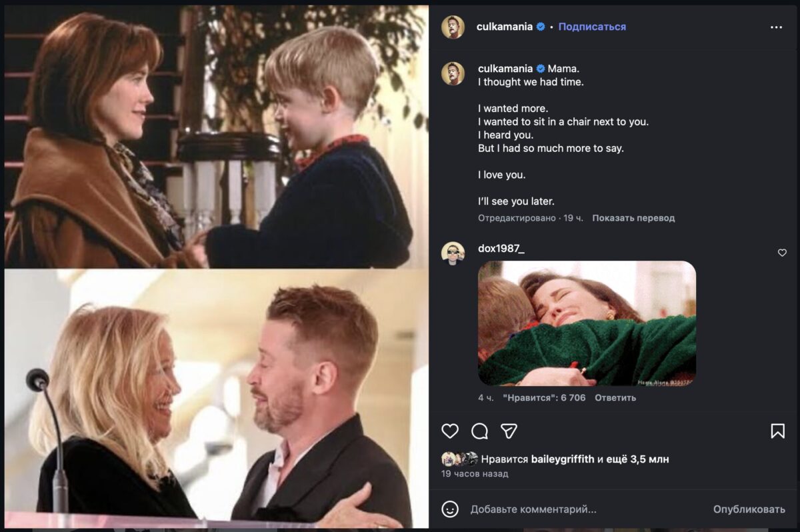This screenshot has width=800, height=532.
Task: Like the dox1987_ comment with small heart
Action: tap(782, 253)
